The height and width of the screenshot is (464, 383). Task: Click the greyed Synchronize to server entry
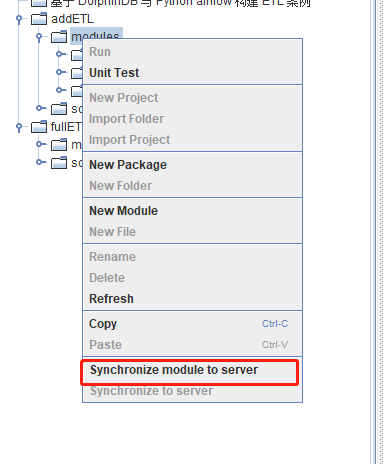192,391
